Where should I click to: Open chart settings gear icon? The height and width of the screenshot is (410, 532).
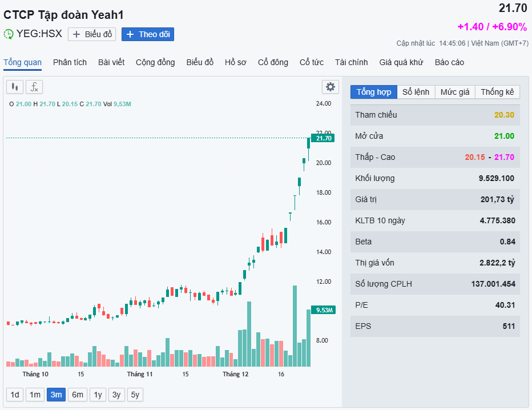330,87
